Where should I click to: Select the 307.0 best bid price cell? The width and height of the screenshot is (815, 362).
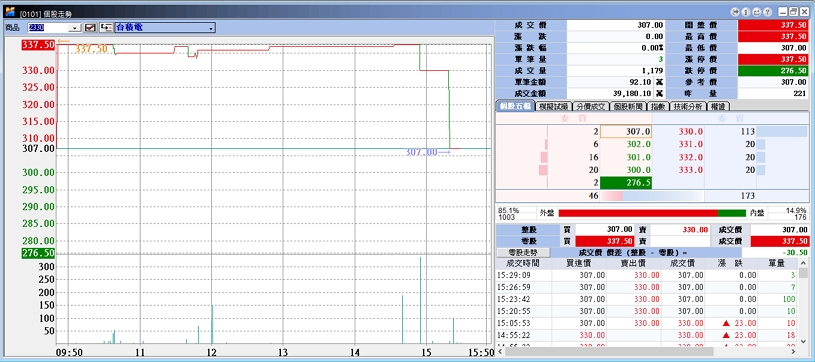[626, 132]
